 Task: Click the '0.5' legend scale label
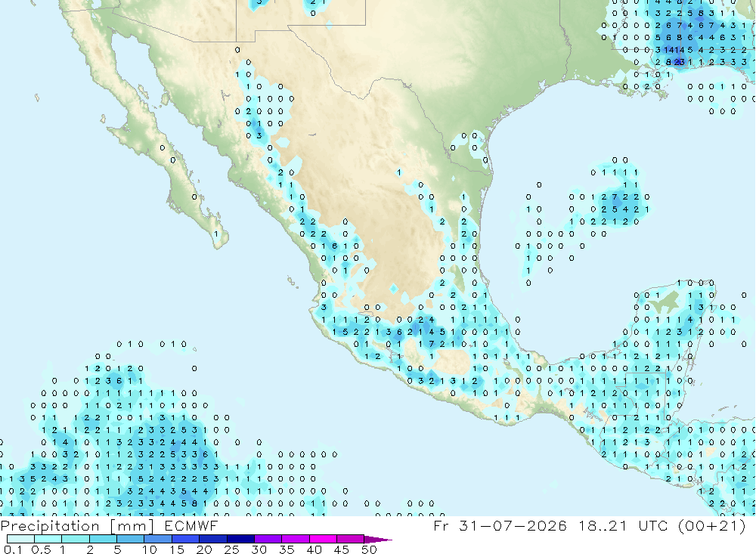tap(41, 549)
